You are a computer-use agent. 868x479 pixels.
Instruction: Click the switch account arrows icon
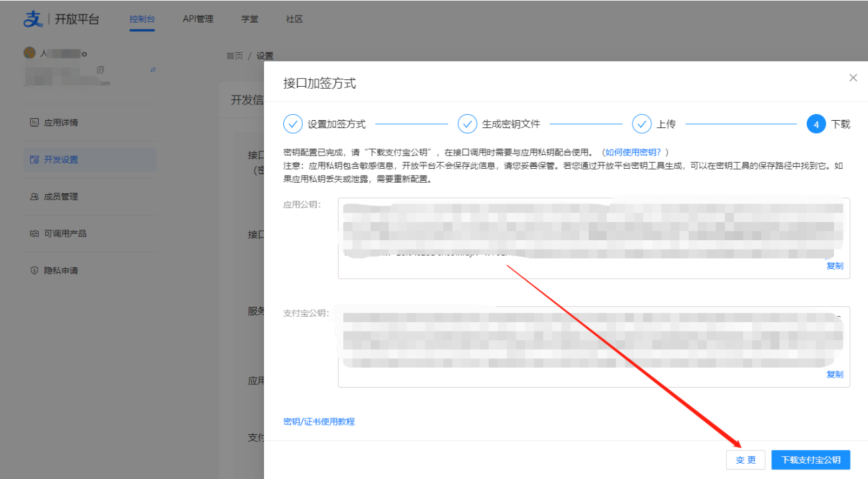[153, 69]
